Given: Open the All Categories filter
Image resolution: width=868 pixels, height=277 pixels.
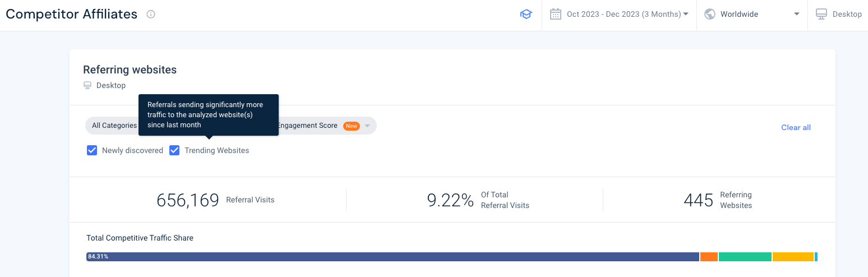Looking at the screenshot, I should [x=114, y=126].
